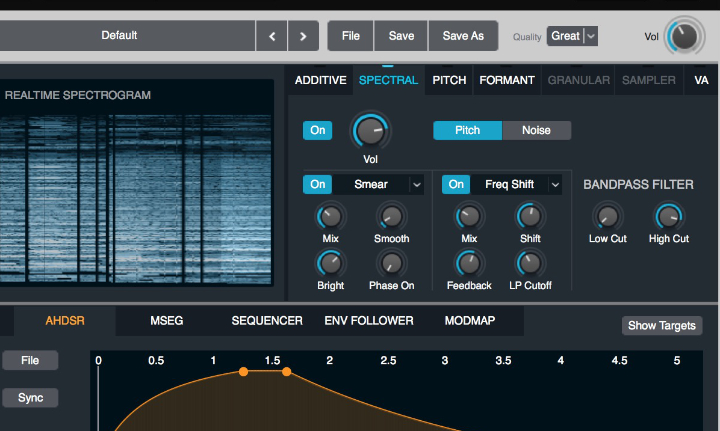
Task: Click the Smooth knob
Action: [391, 217]
